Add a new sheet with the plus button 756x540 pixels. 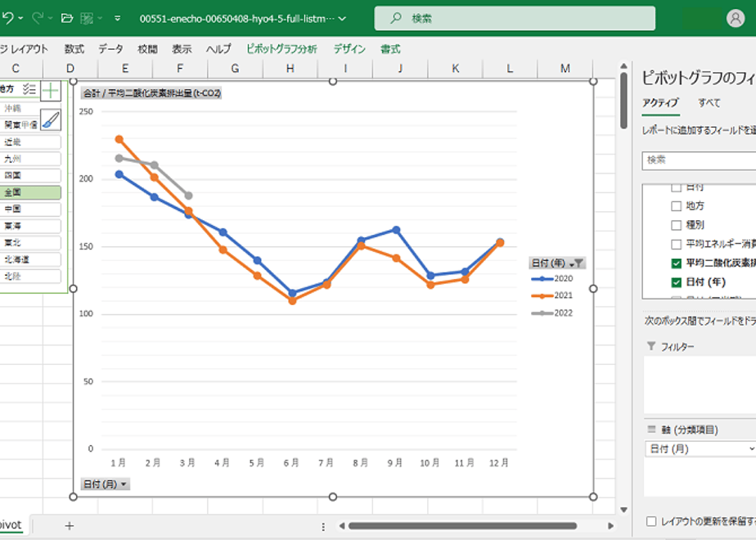pos(70,526)
